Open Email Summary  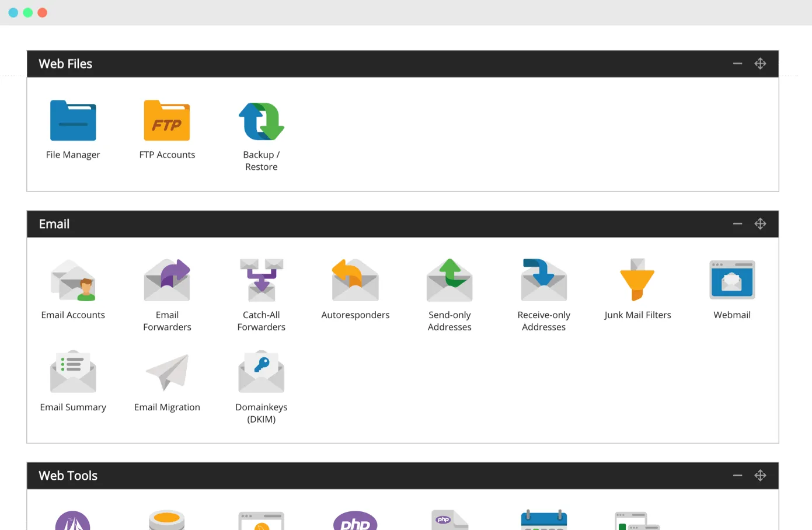(73, 371)
